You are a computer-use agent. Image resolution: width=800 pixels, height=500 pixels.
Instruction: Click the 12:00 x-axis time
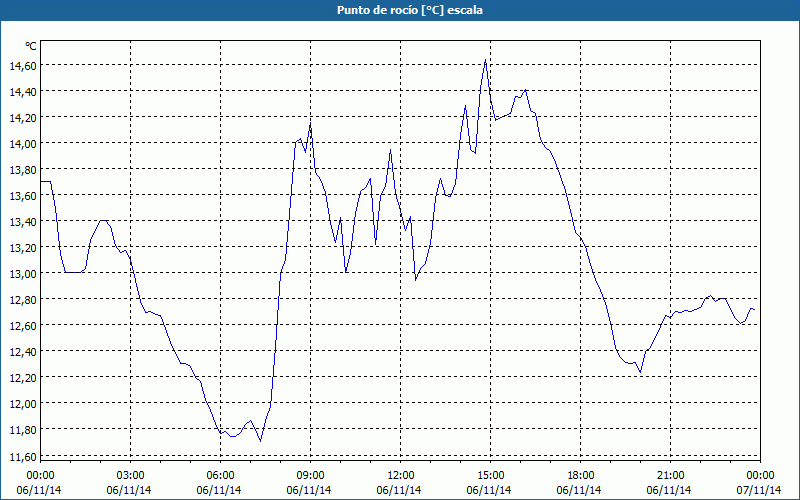[401, 476]
